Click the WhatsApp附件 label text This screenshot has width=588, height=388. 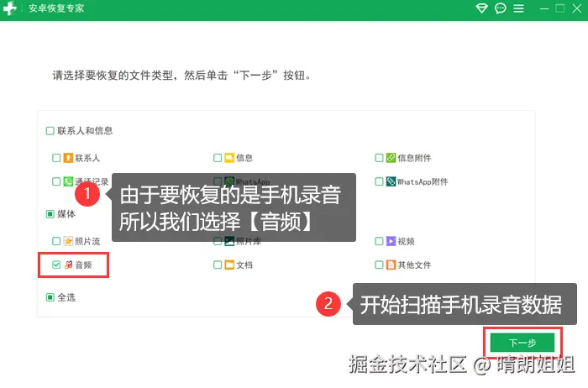coord(423,181)
